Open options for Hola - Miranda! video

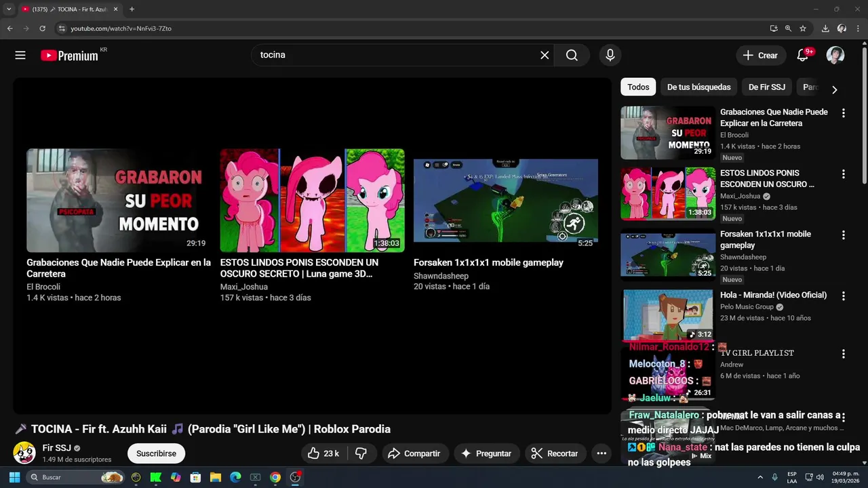[x=844, y=296]
